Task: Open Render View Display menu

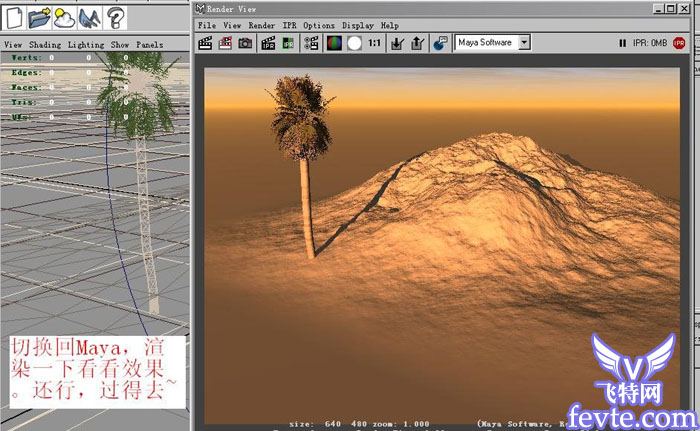Action: coord(358,25)
